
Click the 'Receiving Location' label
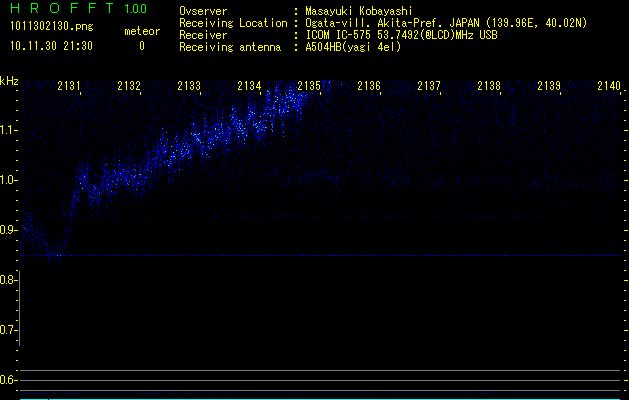pos(233,23)
